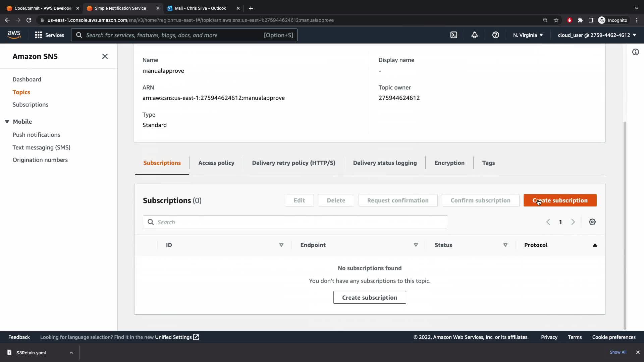This screenshot has height=362, width=644.
Task: Switch to the Encryption tab
Action: click(449, 163)
